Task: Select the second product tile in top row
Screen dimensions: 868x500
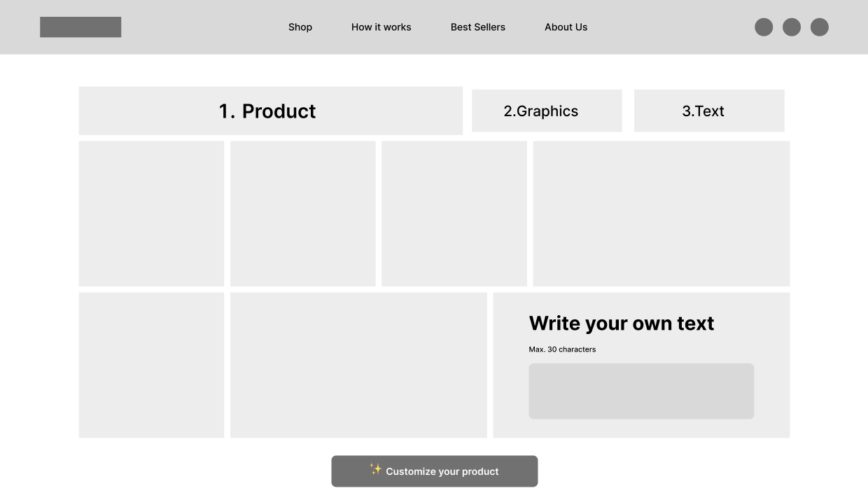Action: [x=303, y=214]
